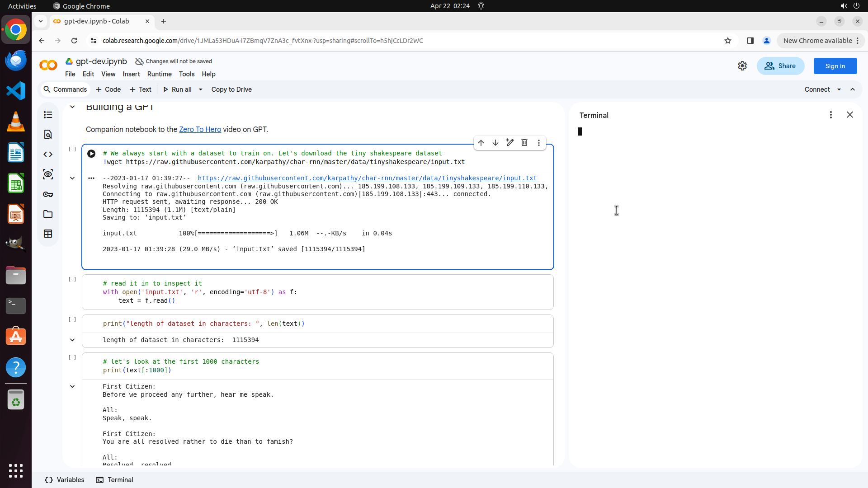Click into the Terminal input area

click(714, 271)
